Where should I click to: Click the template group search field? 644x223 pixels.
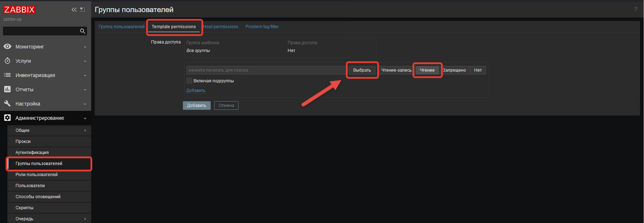point(266,70)
